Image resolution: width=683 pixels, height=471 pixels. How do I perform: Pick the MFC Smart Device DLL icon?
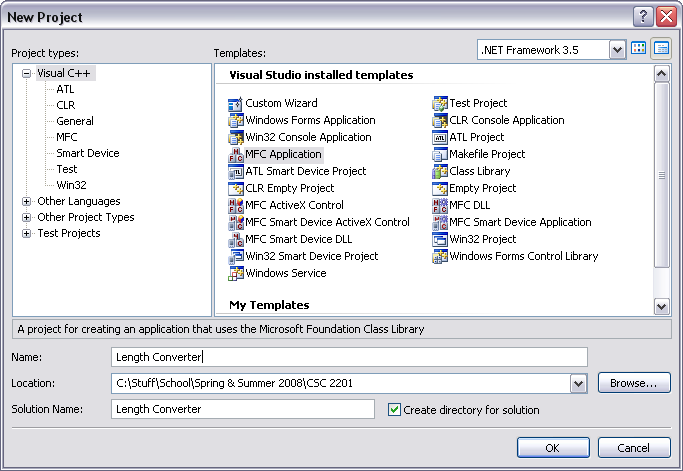[235, 239]
